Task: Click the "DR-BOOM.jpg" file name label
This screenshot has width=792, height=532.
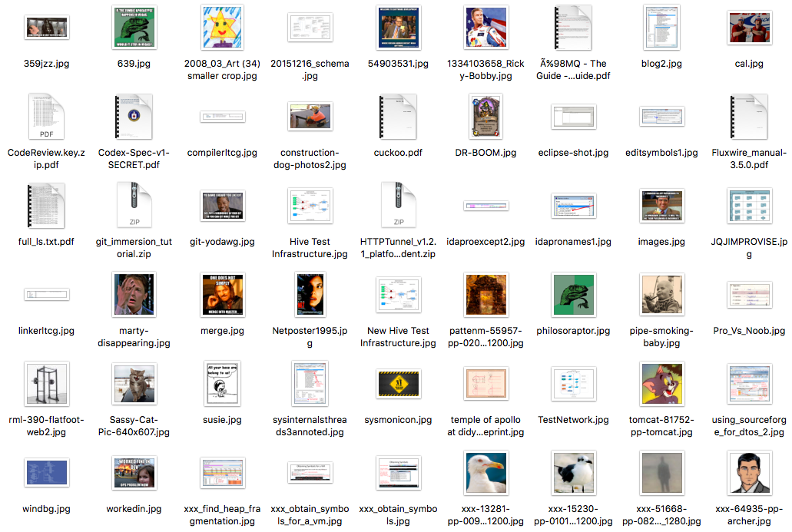Action: click(x=486, y=153)
